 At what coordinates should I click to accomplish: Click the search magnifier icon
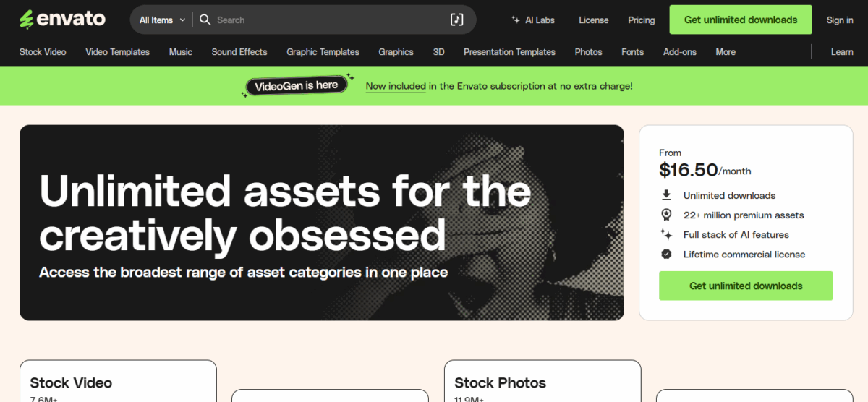tap(205, 20)
